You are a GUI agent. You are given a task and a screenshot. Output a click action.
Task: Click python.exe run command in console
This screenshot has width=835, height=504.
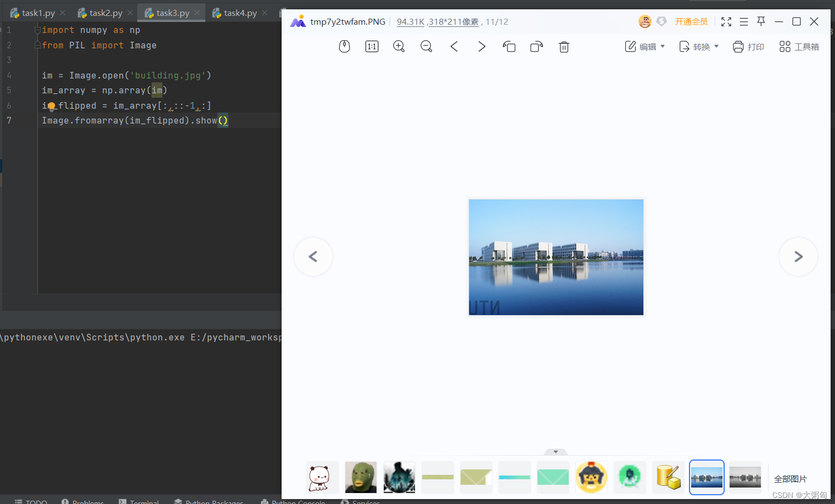click(x=141, y=337)
